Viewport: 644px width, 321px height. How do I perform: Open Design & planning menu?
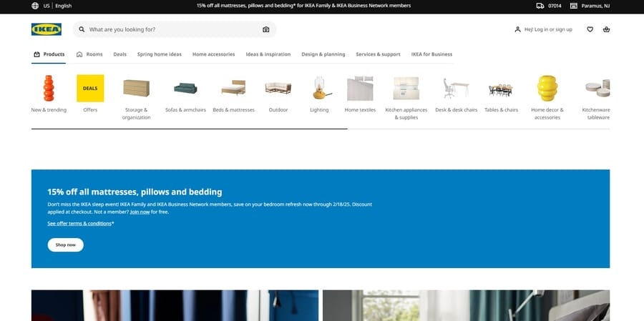323,54
